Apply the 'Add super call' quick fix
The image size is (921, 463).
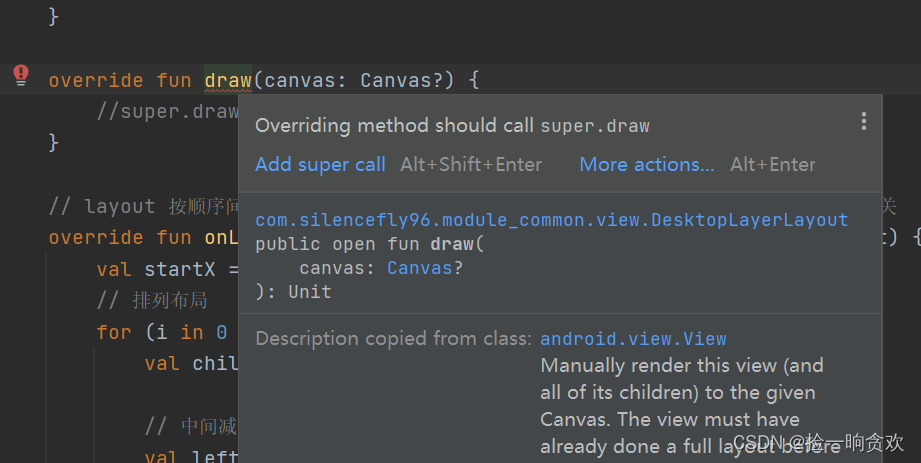[320, 165]
